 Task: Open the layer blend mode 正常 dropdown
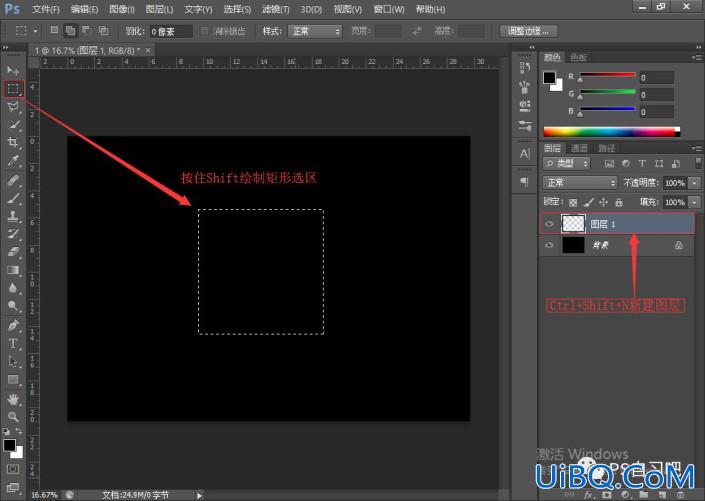point(580,183)
